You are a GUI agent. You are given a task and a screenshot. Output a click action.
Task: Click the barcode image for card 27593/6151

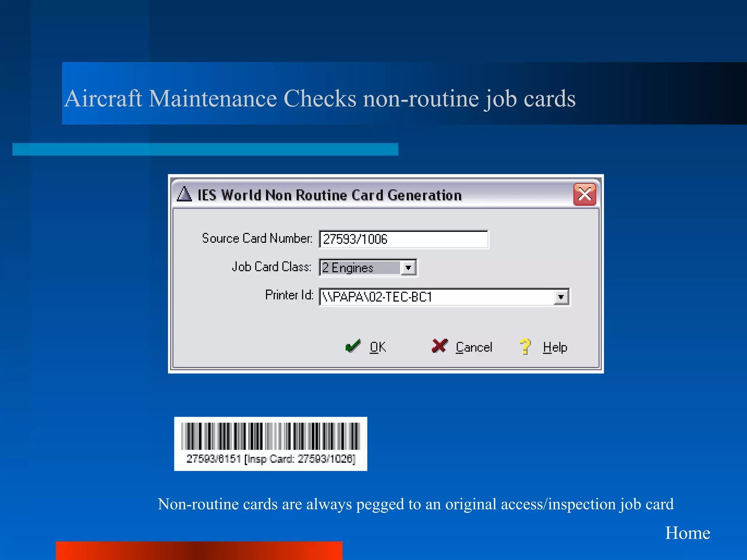point(271,436)
